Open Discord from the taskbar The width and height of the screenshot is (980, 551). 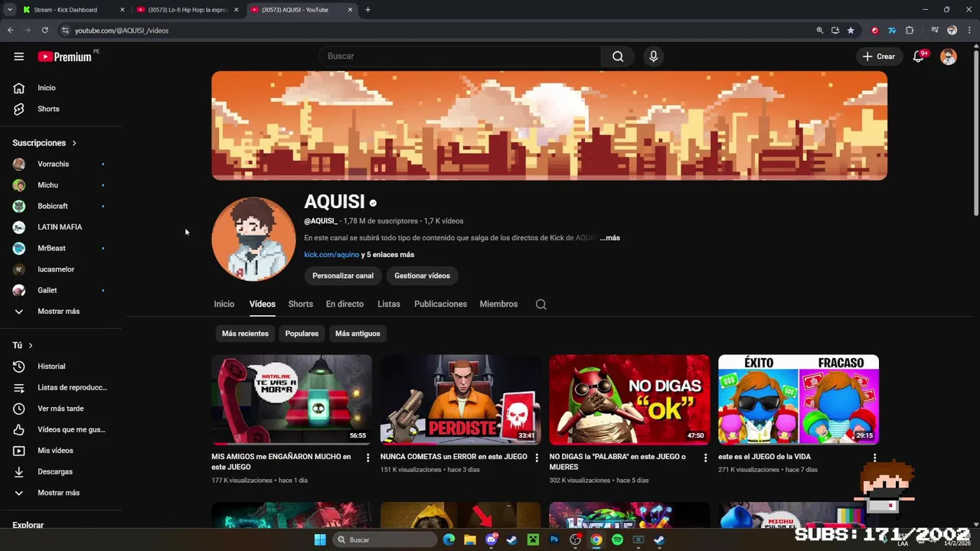(492, 540)
